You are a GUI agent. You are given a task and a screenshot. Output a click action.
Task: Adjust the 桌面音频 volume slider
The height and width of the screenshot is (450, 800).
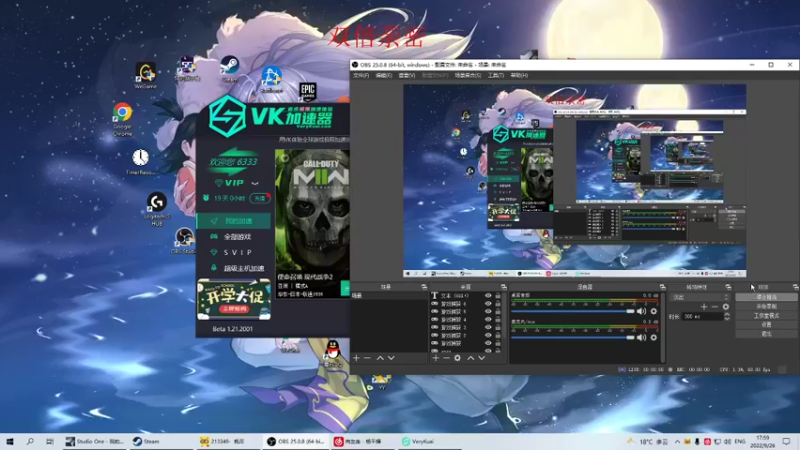coord(572,311)
